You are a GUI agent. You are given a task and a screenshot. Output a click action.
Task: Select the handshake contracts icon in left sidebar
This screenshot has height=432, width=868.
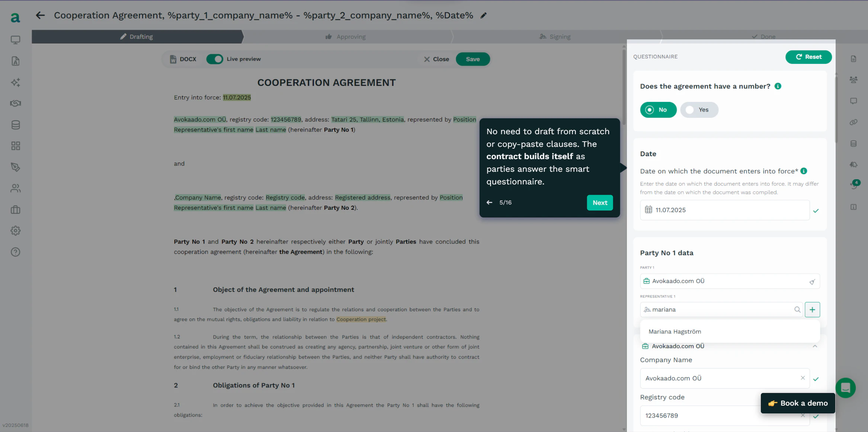pyautogui.click(x=15, y=103)
